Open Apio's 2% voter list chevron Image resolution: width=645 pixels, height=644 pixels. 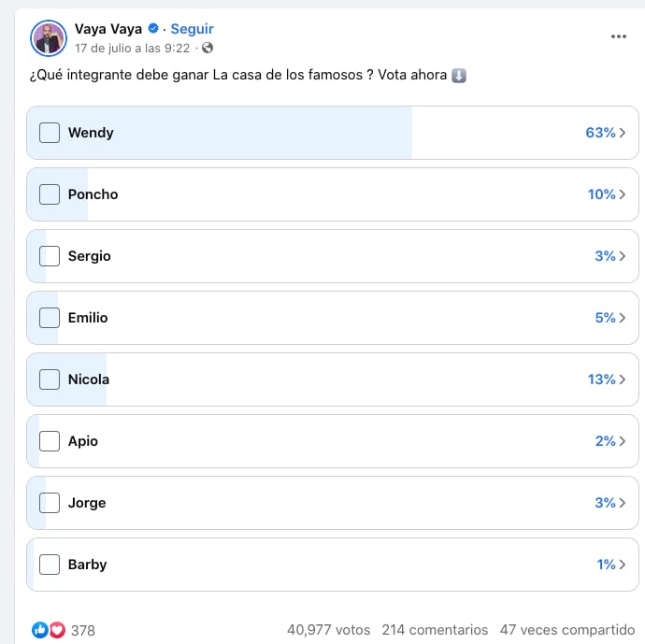click(x=623, y=441)
